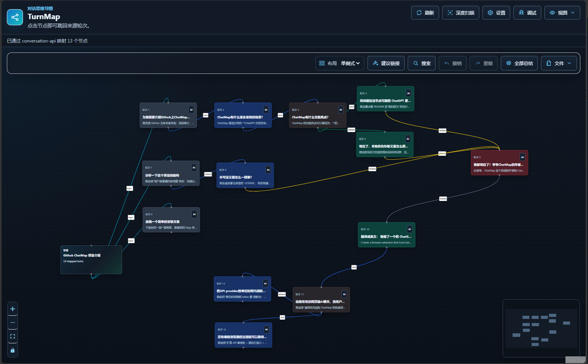This screenshot has width=588, height=364.
Task: Select the related edge label between 轮次 9 and 10
Action: click(x=443, y=199)
